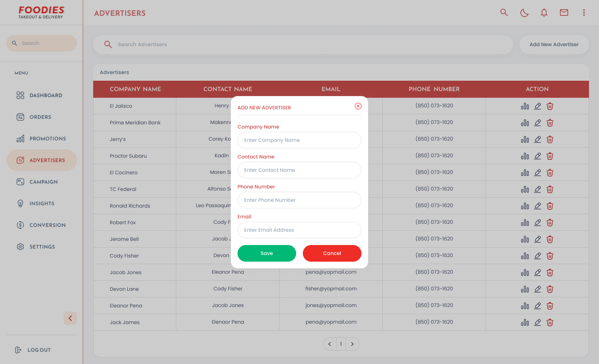Screen dimensions: 599x364
Task: Delete the Devon Lane advertiser
Action: pos(550,289)
